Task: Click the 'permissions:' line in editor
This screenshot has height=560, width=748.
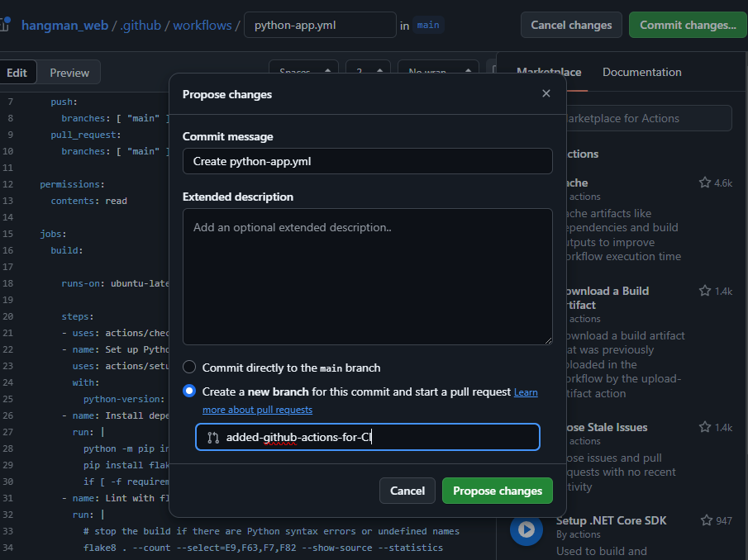Action: (72, 184)
